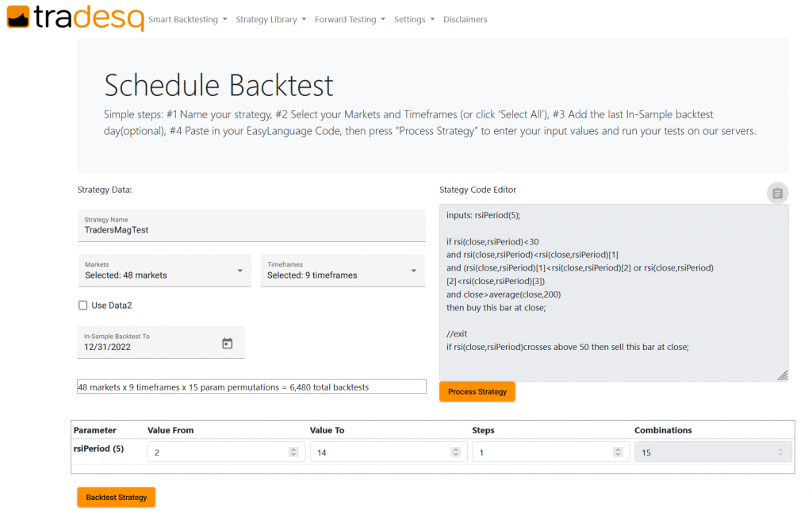This screenshot has width=812, height=527.
Task: Click the Backtest Strategy button
Action: coord(117,497)
